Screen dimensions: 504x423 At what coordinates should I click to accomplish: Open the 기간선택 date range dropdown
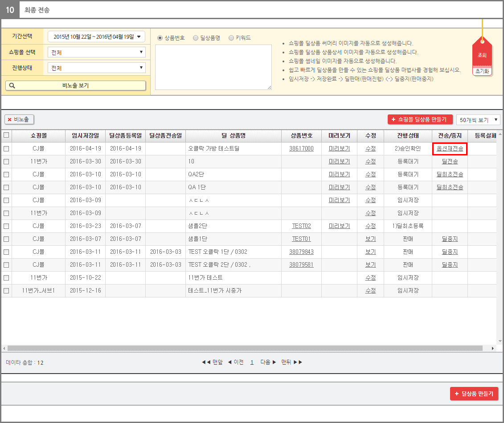coord(96,37)
